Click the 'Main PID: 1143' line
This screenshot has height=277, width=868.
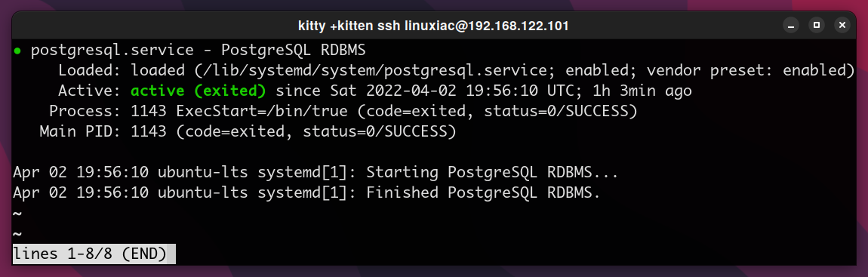click(x=103, y=132)
